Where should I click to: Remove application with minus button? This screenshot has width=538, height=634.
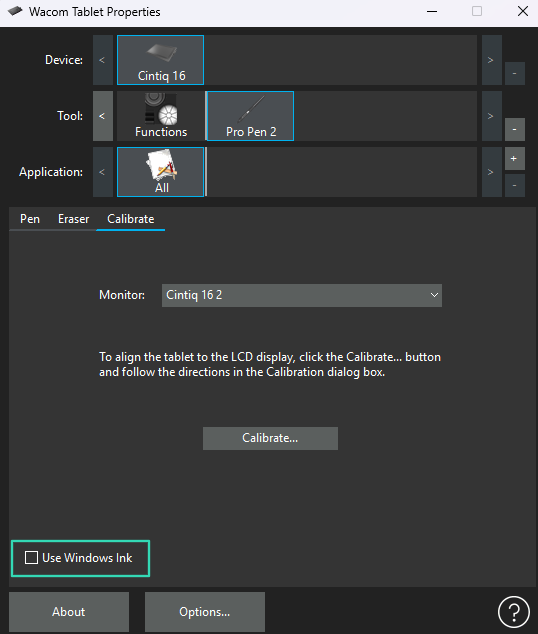click(x=515, y=186)
